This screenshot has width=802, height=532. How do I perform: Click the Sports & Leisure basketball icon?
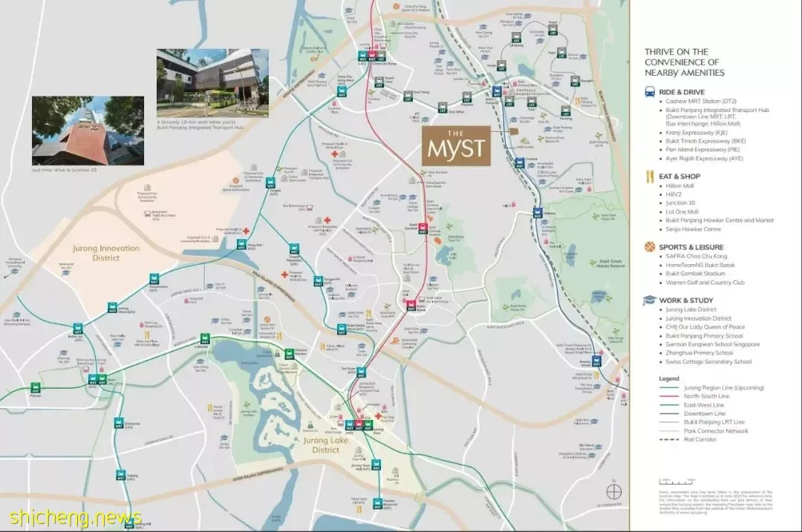tap(650, 247)
